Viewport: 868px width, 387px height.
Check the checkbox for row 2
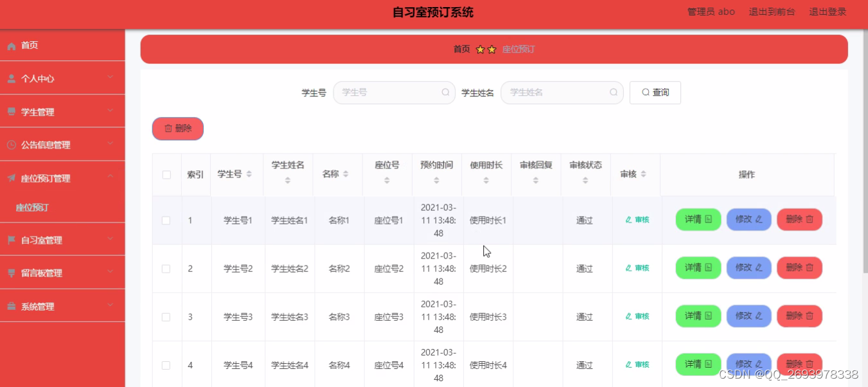[166, 269]
